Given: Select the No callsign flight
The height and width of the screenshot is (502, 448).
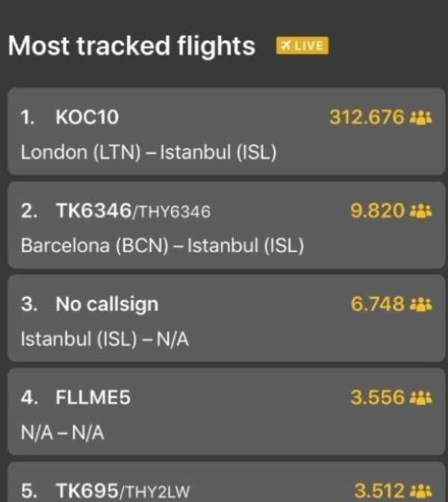Looking at the screenshot, I should click(x=226, y=318).
